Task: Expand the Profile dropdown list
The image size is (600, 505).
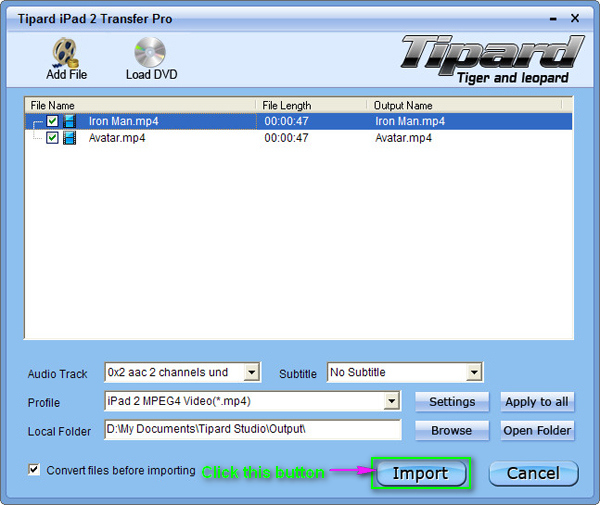Action: [x=391, y=401]
